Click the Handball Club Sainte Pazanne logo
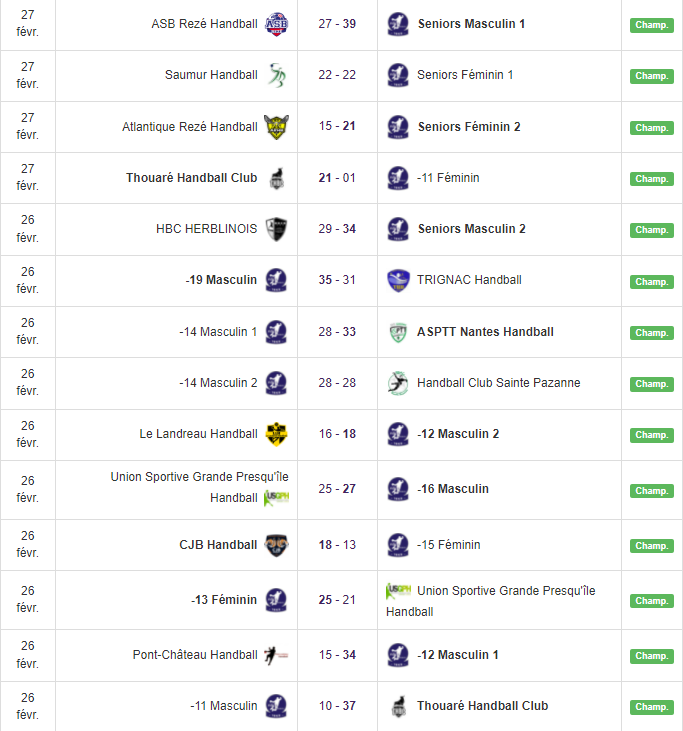 398,383
